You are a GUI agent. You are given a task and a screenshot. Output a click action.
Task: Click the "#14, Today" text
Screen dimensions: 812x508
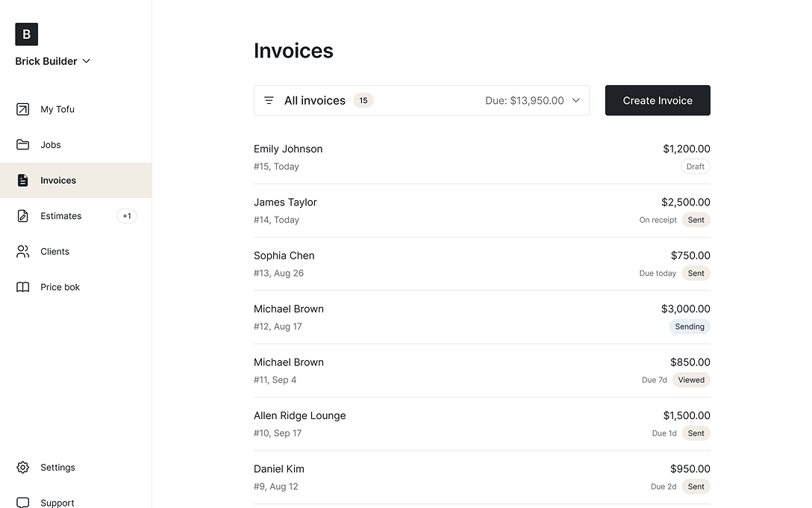tap(277, 220)
